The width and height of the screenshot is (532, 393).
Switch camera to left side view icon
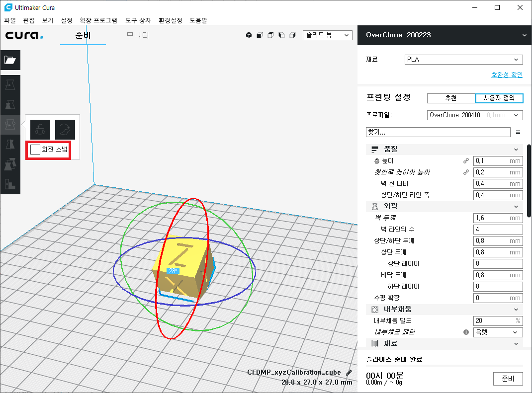coord(281,35)
